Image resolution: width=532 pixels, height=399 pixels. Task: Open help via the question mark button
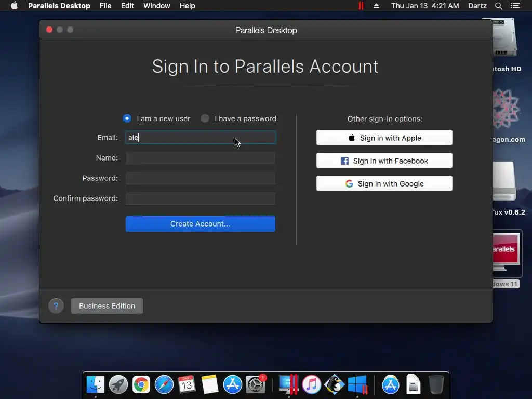point(56,306)
